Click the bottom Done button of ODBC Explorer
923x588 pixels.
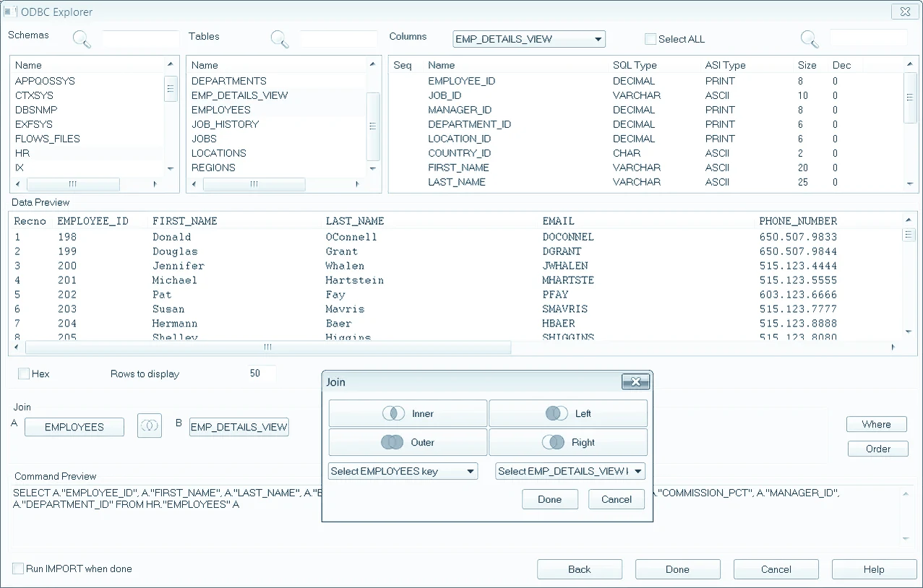pyautogui.click(x=677, y=569)
